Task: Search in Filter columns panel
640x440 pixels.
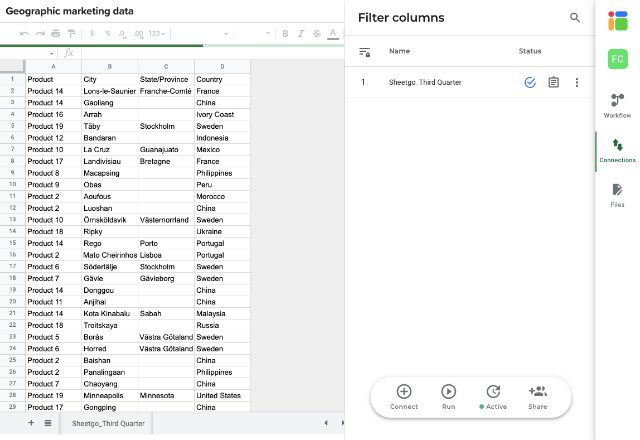Action: 575,18
